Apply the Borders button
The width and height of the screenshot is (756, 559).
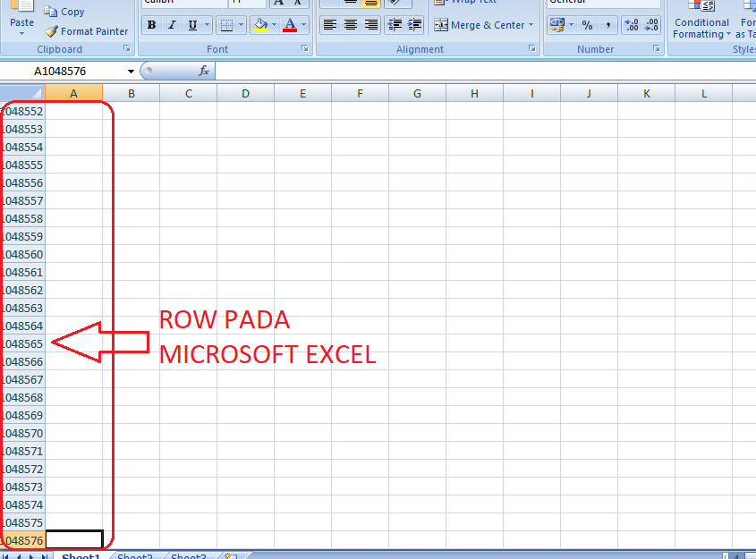(226, 25)
